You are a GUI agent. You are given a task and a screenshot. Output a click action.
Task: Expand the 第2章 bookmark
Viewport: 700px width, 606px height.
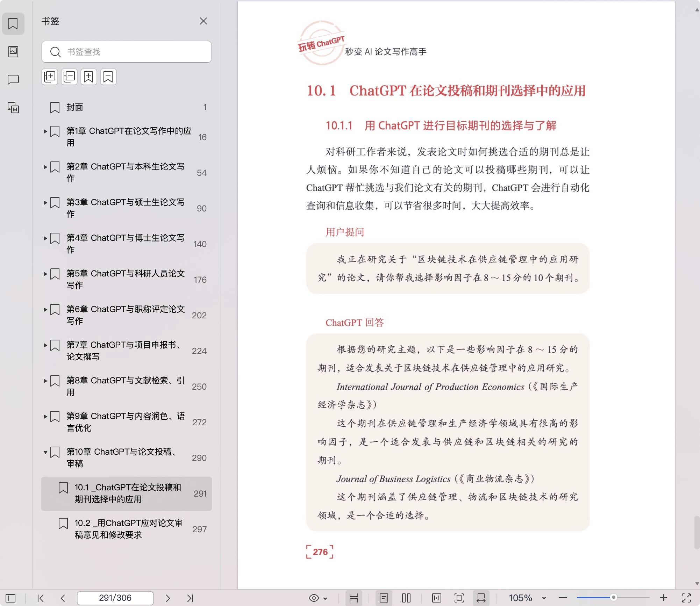(x=45, y=167)
